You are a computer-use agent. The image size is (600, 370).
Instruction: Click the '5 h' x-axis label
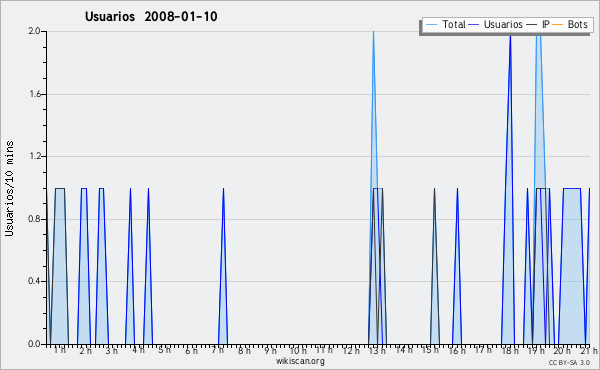coord(165,350)
